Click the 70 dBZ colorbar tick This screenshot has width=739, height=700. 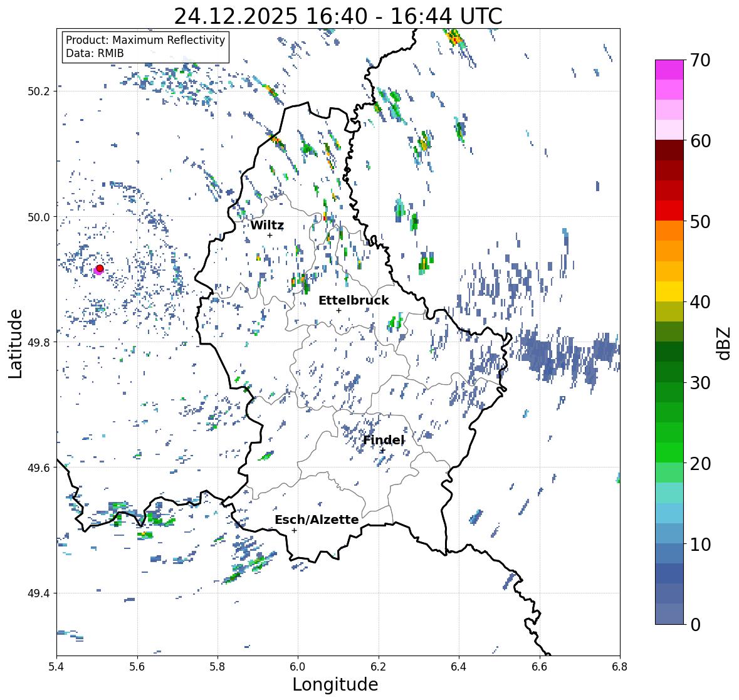[700, 60]
